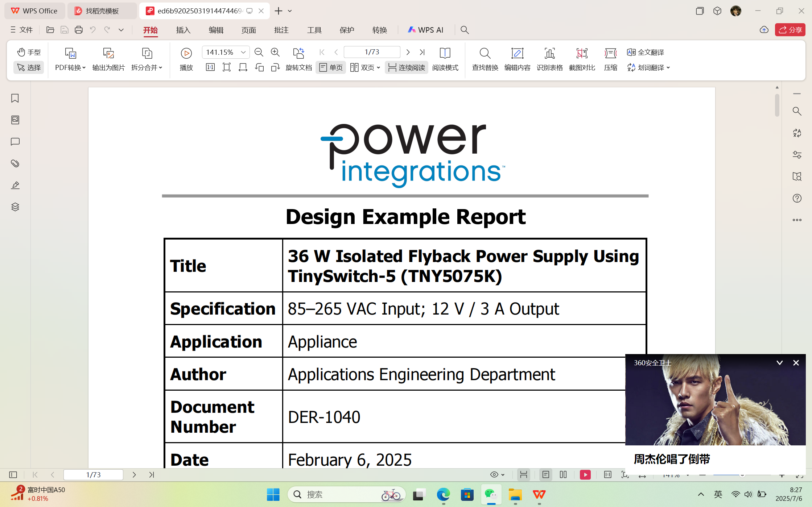Image resolution: width=812 pixels, height=507 pixels.
Task: Click the zoom in magnifier icon
Action: [275, 52]
